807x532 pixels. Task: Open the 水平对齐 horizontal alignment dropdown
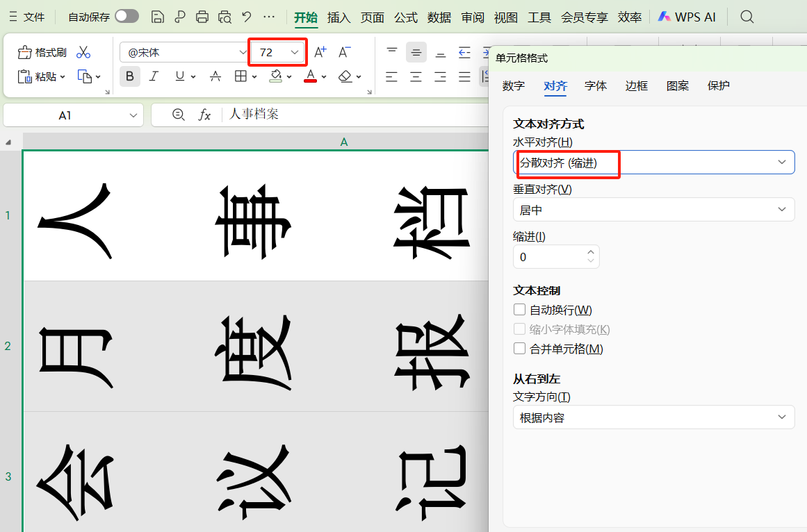653,163
